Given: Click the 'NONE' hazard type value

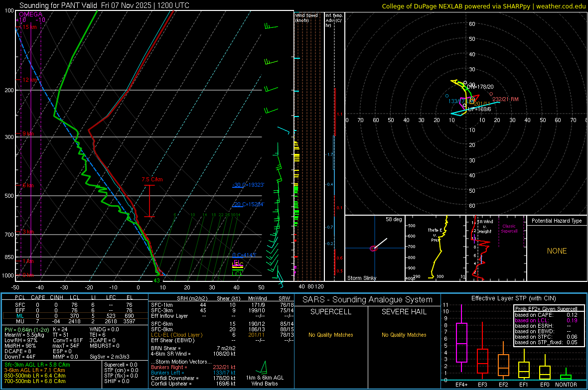Looking at the screenshot, I should click(x=557, y=251).
